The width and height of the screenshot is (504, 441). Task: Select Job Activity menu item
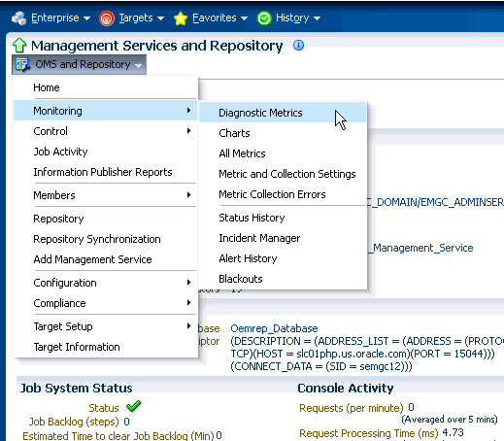105,152
